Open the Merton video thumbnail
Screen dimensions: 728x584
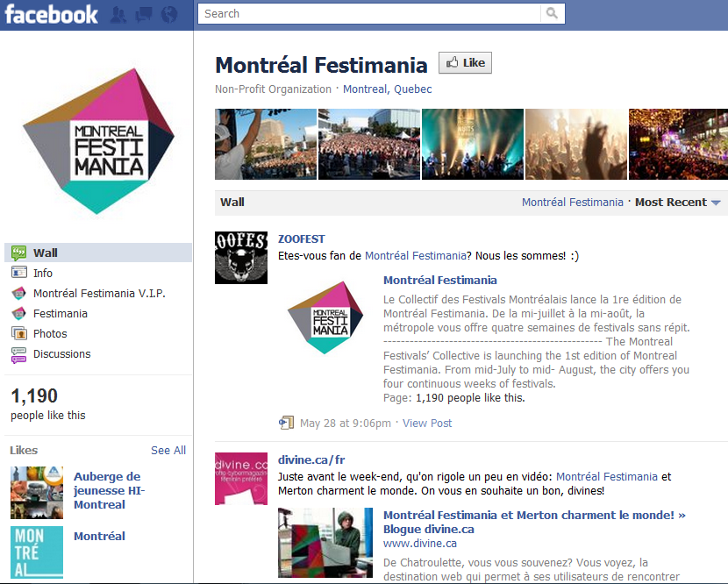coord(325,543)
